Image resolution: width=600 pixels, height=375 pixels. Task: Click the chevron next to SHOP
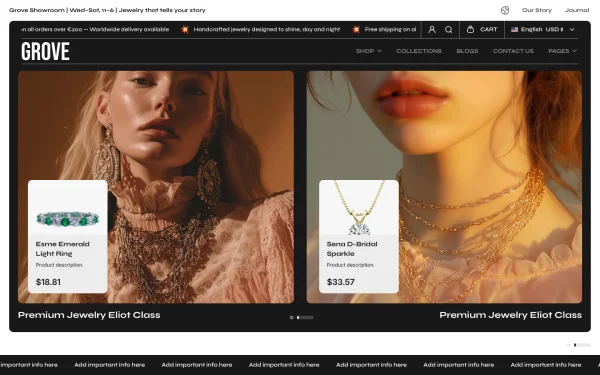379,51
